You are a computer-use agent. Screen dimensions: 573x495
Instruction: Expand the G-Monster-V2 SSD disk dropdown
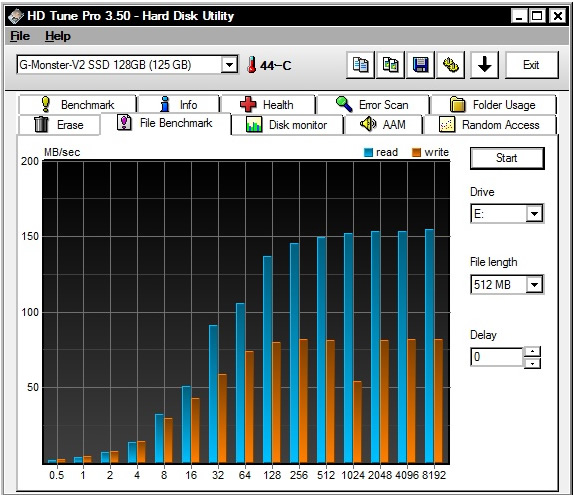coord(229,65)
